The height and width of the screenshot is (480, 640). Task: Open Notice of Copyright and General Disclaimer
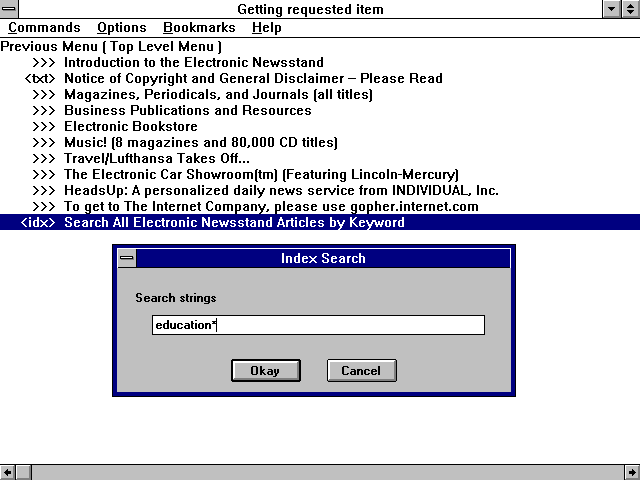pos(252,78)
